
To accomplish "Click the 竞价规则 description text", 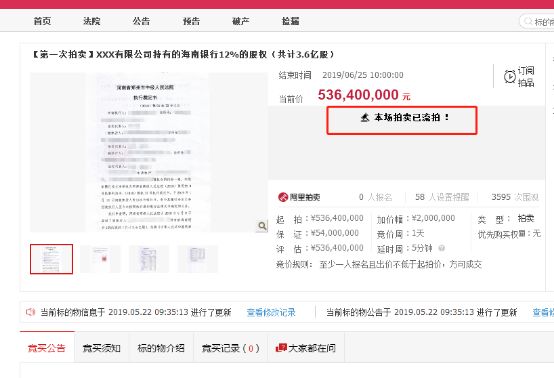I will 400,264.
